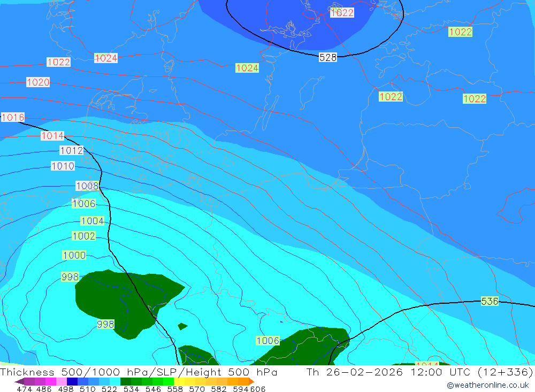Select the 1000 isobar label
Image resolution: width=535 pixels, height=392 pixels.
[x=74, y=255]
